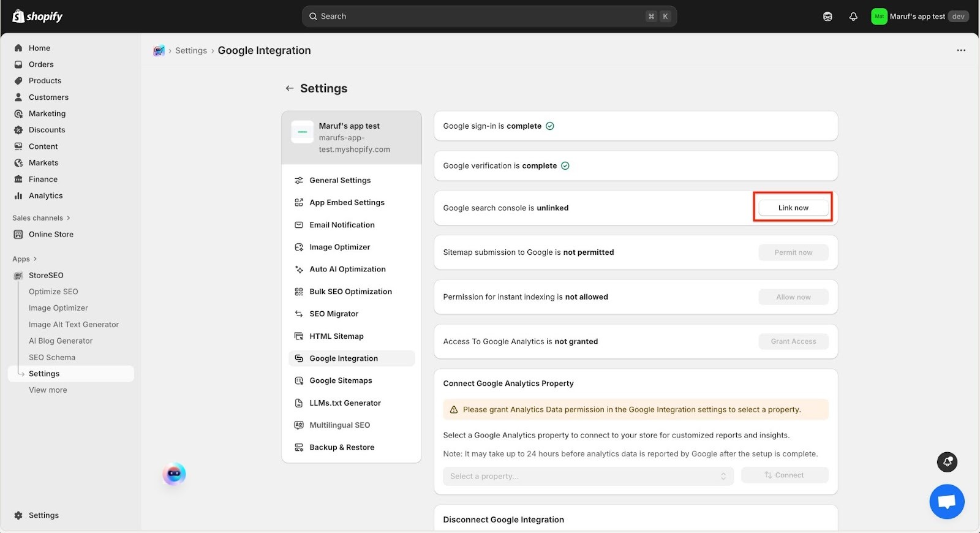The image size is (980, 533).
Task: Open Backup & Restore menu item
Action: [352, 447]
